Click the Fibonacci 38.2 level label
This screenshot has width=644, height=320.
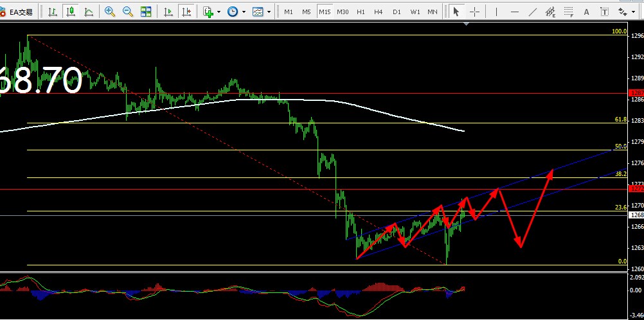pyautogui.click(x=621, y=174)
